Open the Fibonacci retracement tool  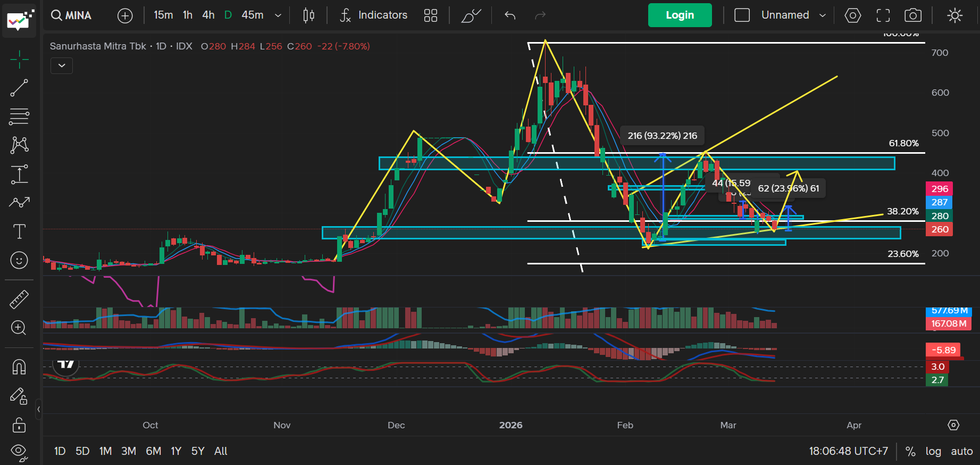(19, 116)
